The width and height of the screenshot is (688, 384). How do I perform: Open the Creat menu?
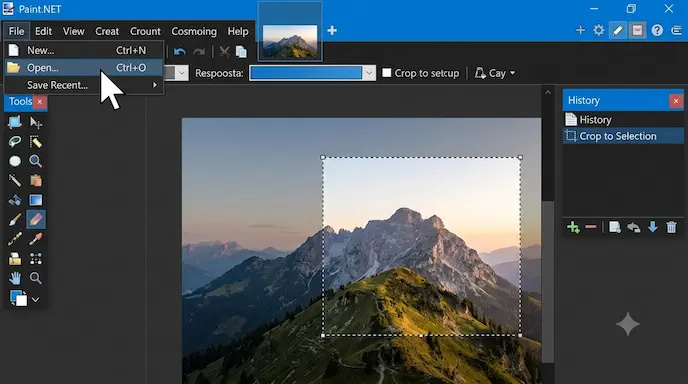pos(107,31)
